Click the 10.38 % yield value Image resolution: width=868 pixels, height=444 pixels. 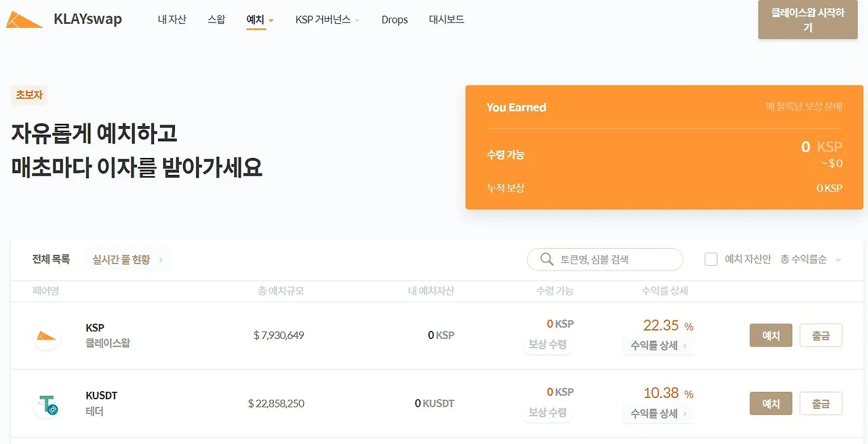point(668,393)
